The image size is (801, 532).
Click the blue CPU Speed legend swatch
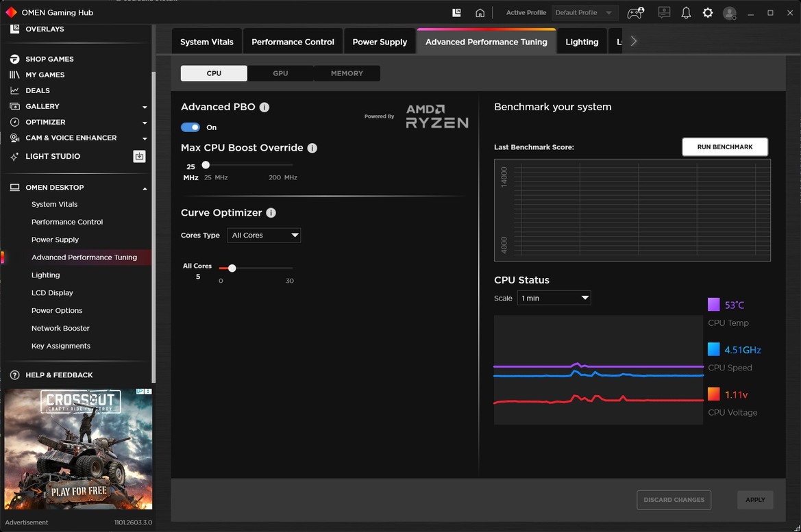pos(714,349)
